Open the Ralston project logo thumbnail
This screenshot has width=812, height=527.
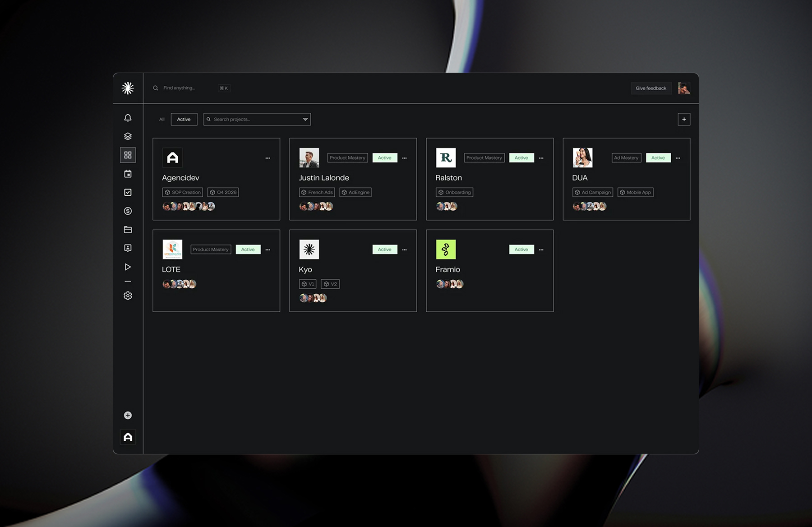click(x=446, y=157)
